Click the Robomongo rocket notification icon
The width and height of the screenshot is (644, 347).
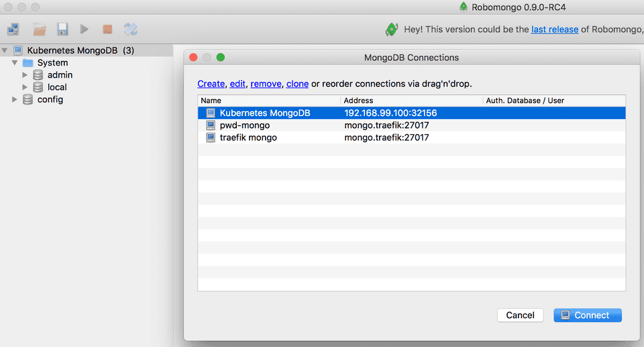click(x=391, y=29)
